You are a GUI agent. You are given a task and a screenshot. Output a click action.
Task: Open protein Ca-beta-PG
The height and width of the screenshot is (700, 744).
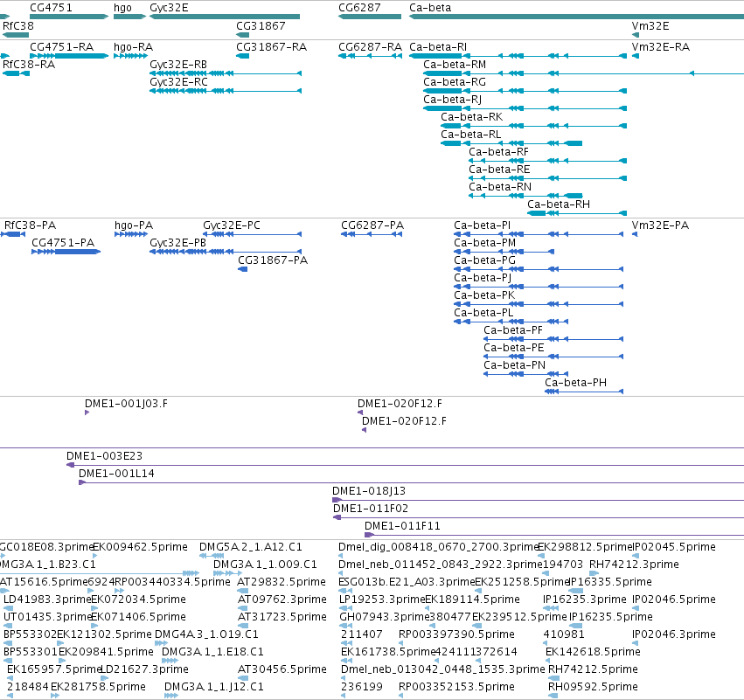(x=484, y=260)
